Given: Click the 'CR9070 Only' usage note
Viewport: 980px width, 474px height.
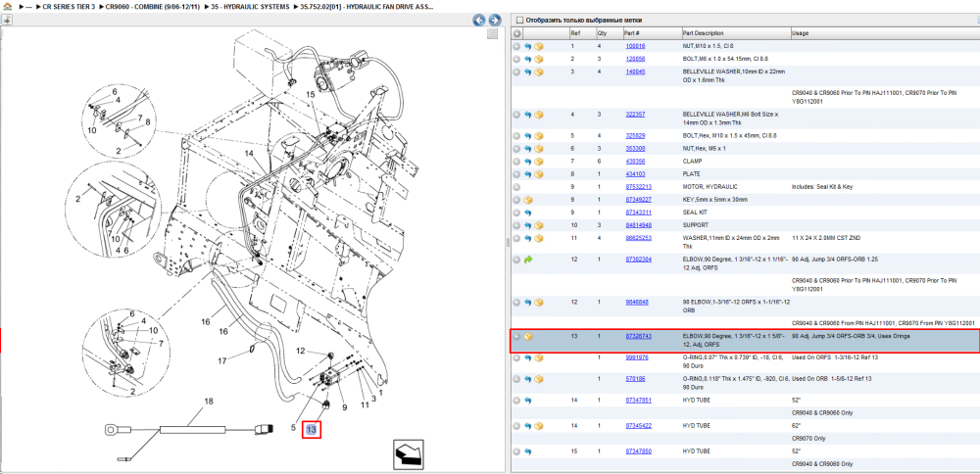Looking at the screenshot, I should point(808,439).
